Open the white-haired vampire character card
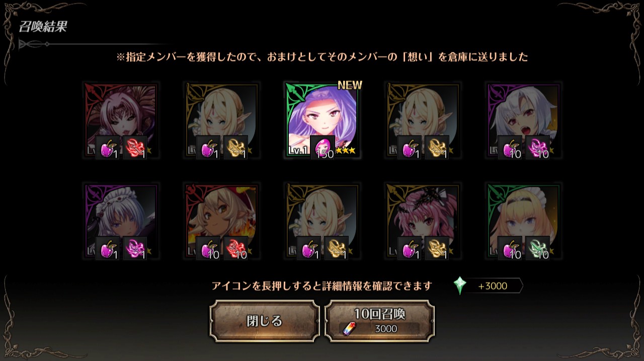The image size is (644, 361). tap(524, 120)
